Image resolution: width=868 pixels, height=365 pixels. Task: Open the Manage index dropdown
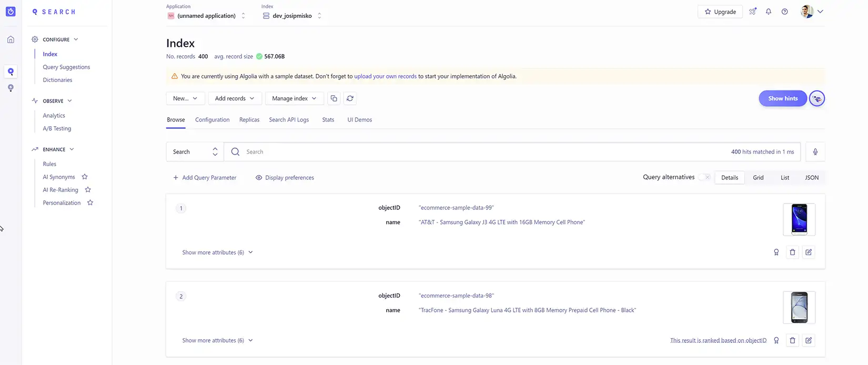294,98
